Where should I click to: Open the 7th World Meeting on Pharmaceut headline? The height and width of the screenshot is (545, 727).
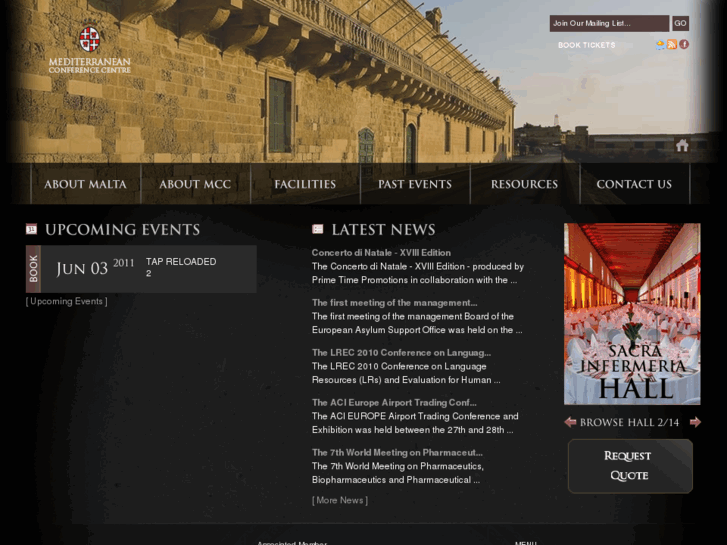click(397, 453)
